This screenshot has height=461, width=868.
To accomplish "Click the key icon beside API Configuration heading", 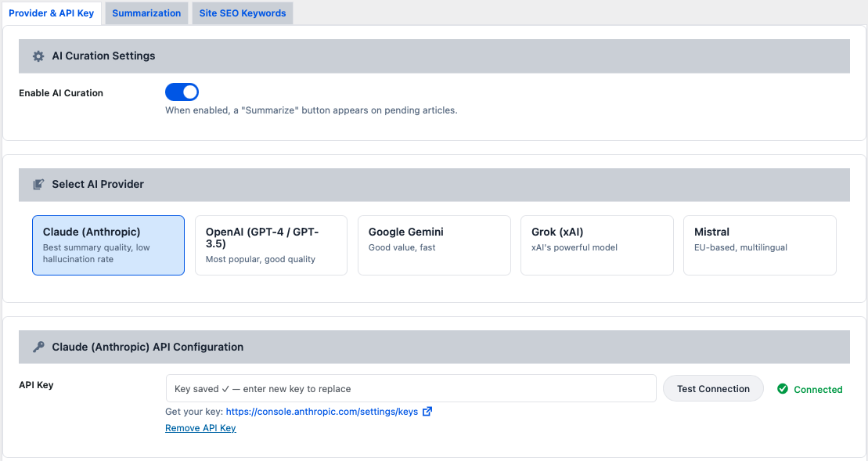I will (38, 347).
